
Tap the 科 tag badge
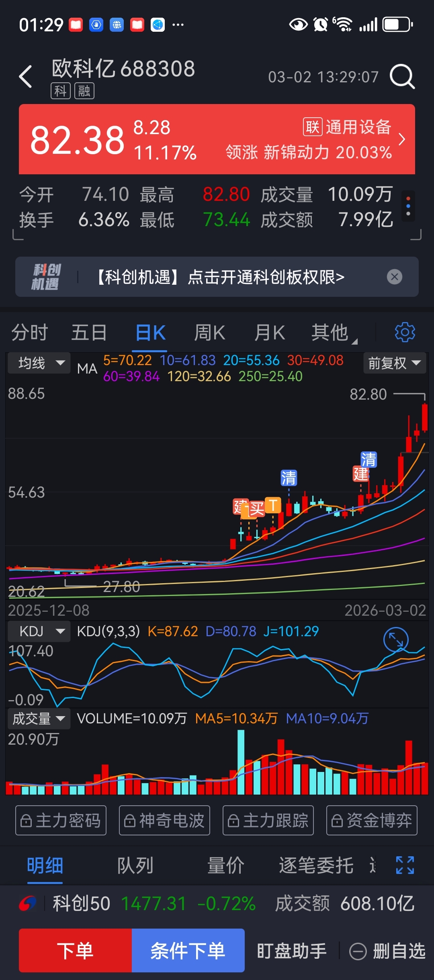coord(60,91)
